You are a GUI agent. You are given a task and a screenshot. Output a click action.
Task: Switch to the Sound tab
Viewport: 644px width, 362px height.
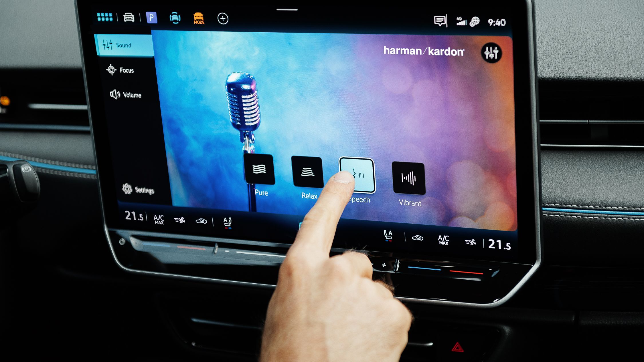click(x=124, y=45)
